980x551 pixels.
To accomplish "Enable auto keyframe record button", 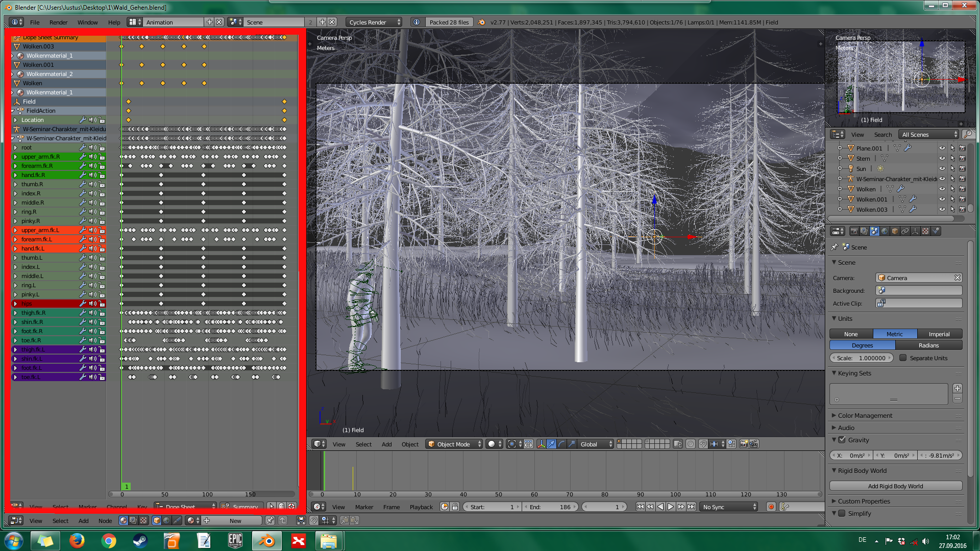I will (x=771, y=507).
